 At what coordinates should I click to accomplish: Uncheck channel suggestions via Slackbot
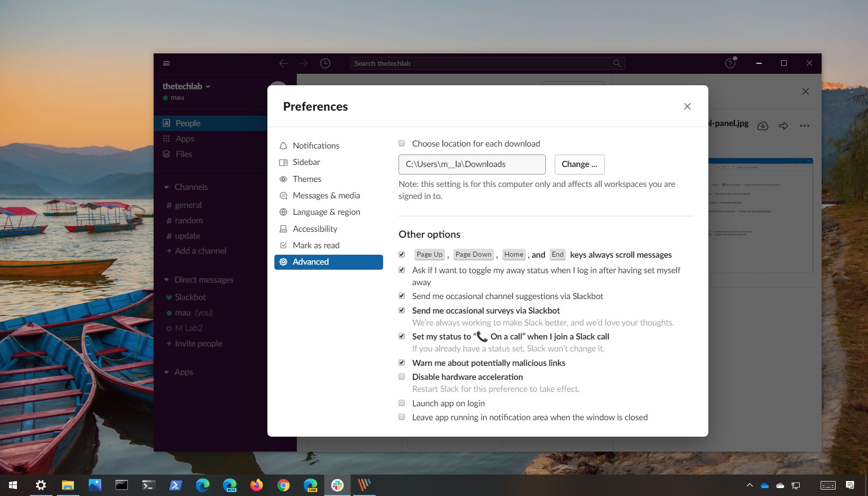click(x=402, y=296)
